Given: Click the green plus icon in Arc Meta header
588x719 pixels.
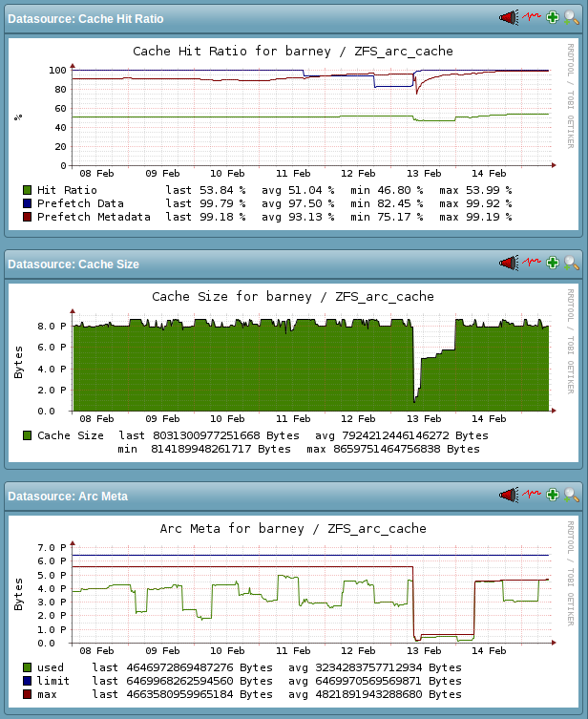Looking at the screenshot, I should click(552, 495).
